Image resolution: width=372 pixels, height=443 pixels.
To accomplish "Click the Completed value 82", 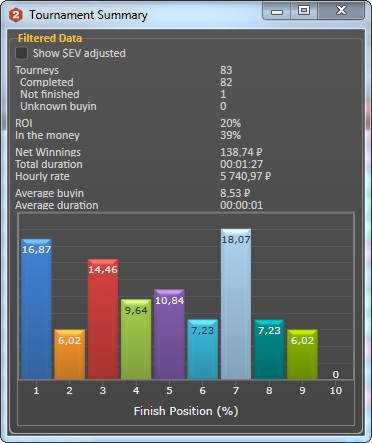I will (226, 82).
